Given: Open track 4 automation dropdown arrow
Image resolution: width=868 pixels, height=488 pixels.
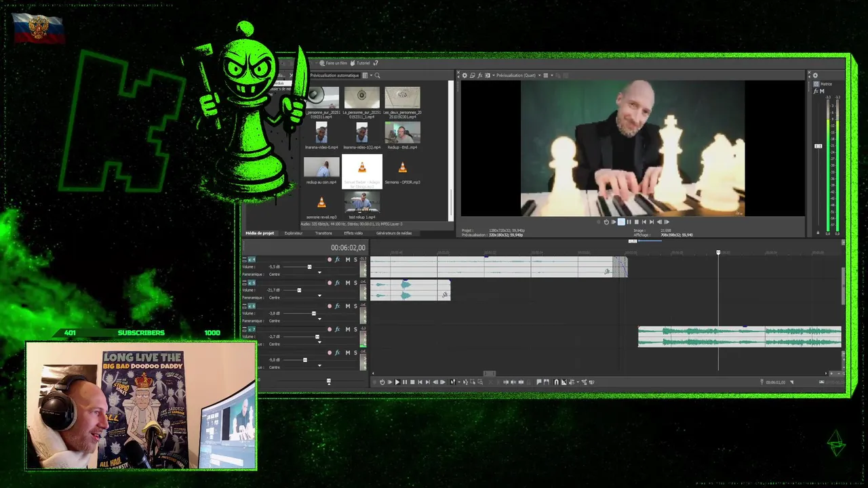Looking at the screenshot, I should (319, 272).
